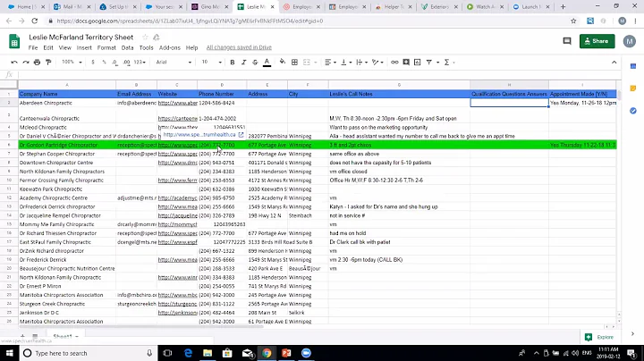Open text wrapping dropdown
The height and width of the screenshot is (361, 644).
(361, 63)
